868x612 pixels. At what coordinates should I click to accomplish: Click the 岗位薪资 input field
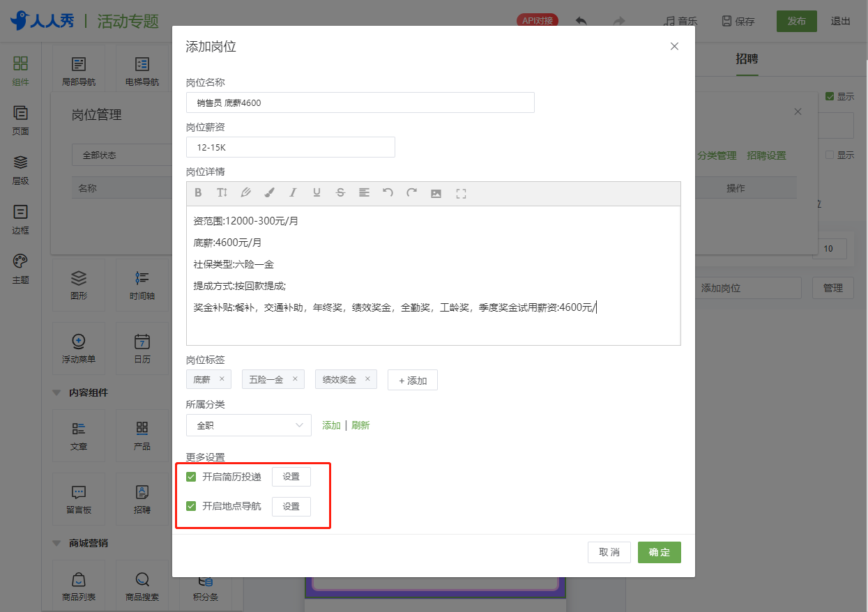point(291,147)
